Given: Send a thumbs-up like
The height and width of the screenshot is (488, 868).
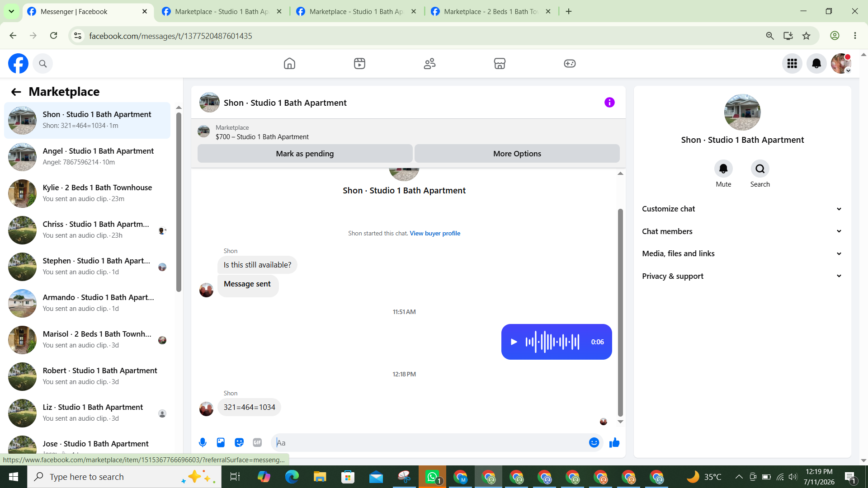Looking at the screenshot, I should click(x=614, y=443).
